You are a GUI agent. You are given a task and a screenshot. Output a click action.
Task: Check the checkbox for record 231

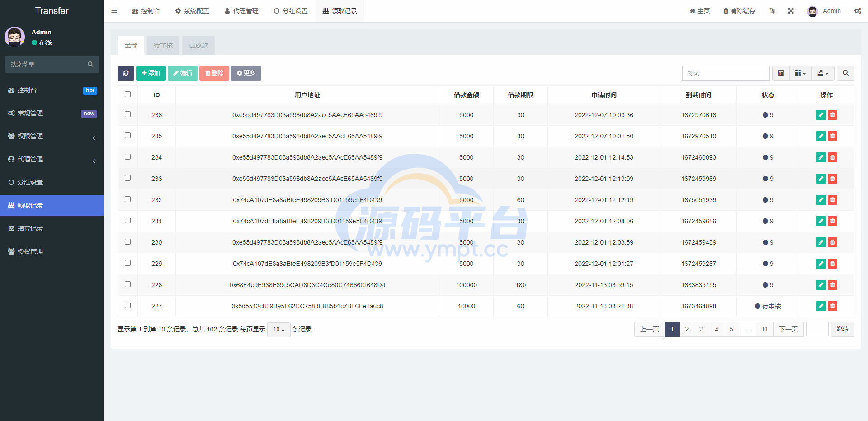(127, 221)
